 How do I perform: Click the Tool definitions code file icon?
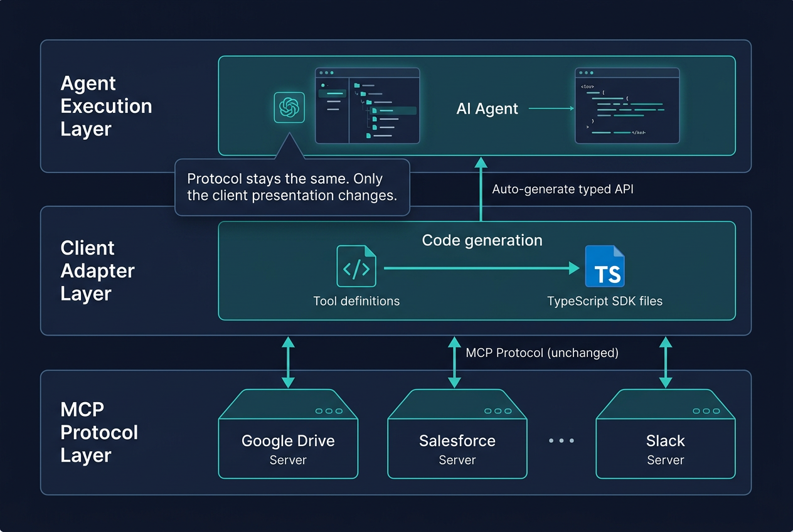356,267
